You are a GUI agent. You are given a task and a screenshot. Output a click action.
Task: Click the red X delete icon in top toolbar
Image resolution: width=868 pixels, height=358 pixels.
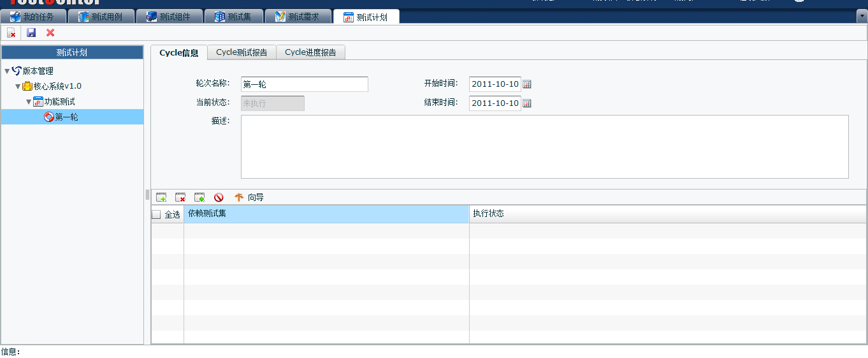coord(50,33)
